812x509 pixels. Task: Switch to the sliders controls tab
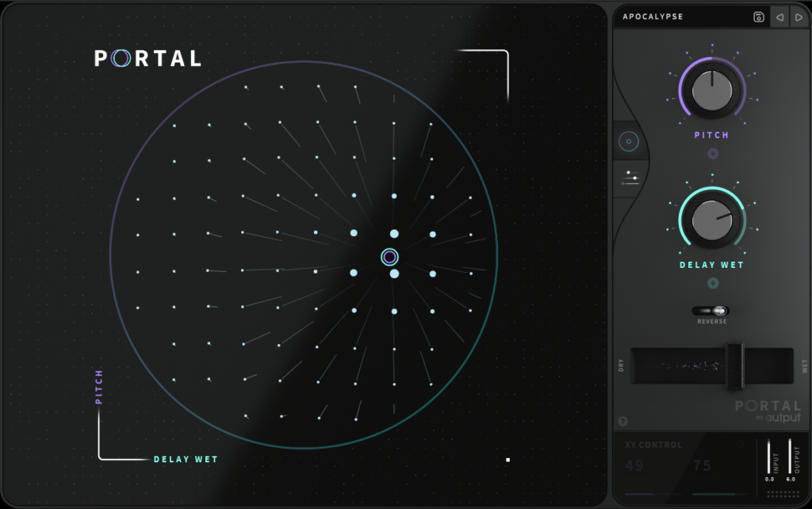630,177
